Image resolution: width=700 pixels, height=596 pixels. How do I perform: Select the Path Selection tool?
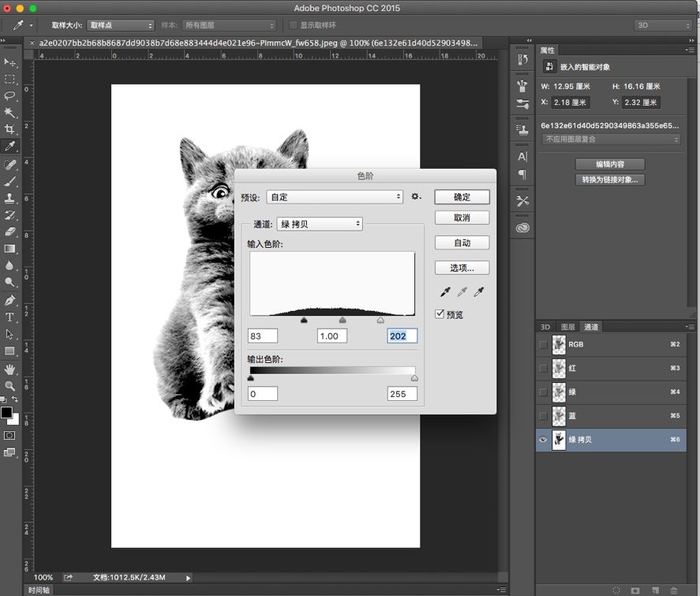point(9,334)
